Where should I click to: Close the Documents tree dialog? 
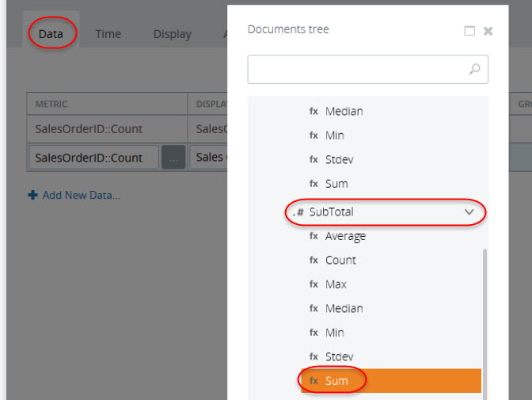coord(488,31)
